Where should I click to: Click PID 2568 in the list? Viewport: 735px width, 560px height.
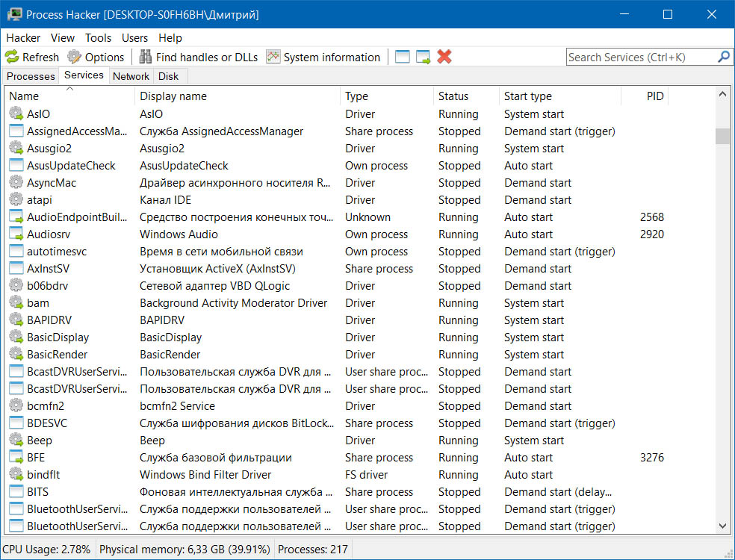[652, 217]
